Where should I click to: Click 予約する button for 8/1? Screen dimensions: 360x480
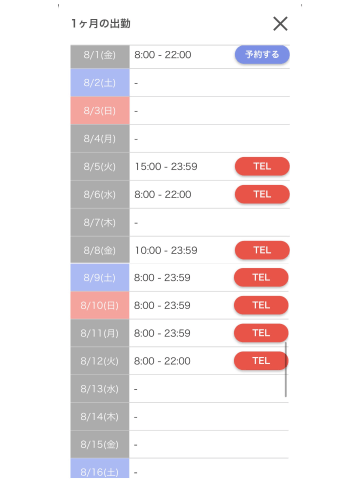[262, 55]
